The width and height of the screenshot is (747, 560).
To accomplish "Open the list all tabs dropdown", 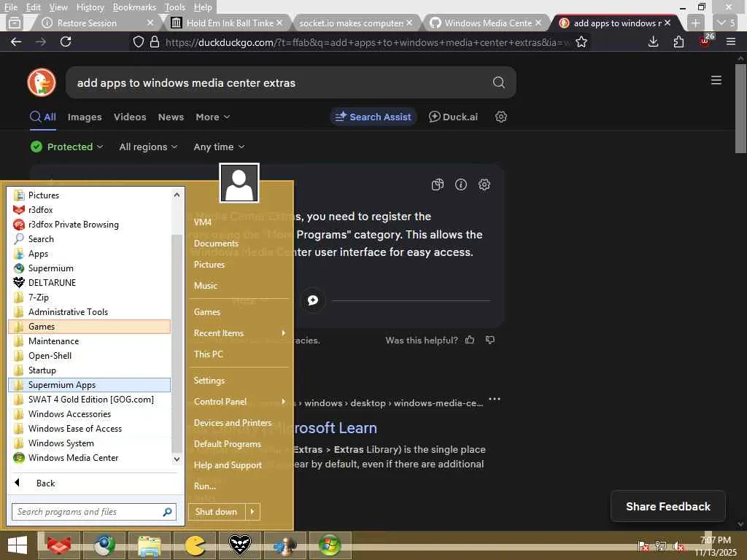I will pos(727,23).
